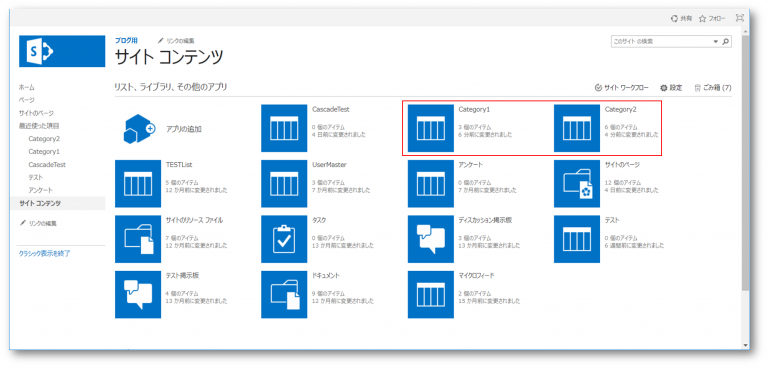The width and height of the screenshot is (768, 368).
Task: Go to サイトのページ in left navigation
Action: coord(36,113)
